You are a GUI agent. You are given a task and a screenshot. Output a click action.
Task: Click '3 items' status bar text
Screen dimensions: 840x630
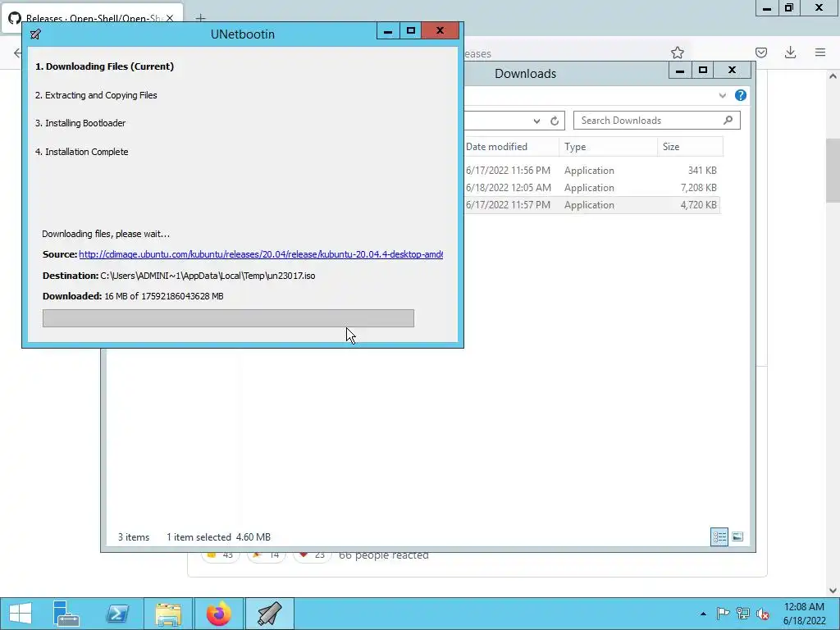pos(134,537)
